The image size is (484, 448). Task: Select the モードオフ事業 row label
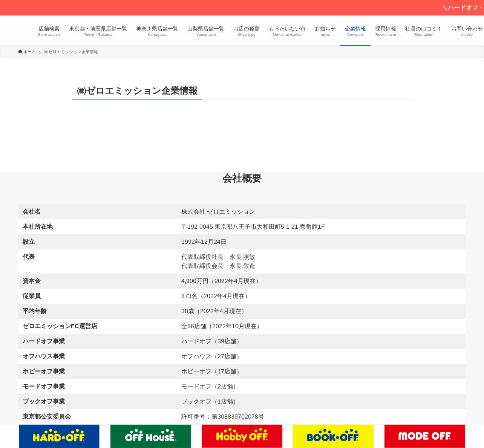pyautogui.click(x=44, y=387)
